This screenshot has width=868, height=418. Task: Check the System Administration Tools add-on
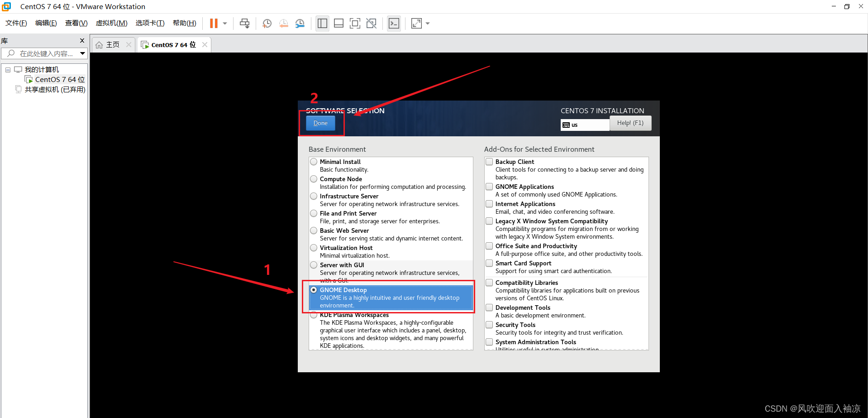tap(489, 342)
